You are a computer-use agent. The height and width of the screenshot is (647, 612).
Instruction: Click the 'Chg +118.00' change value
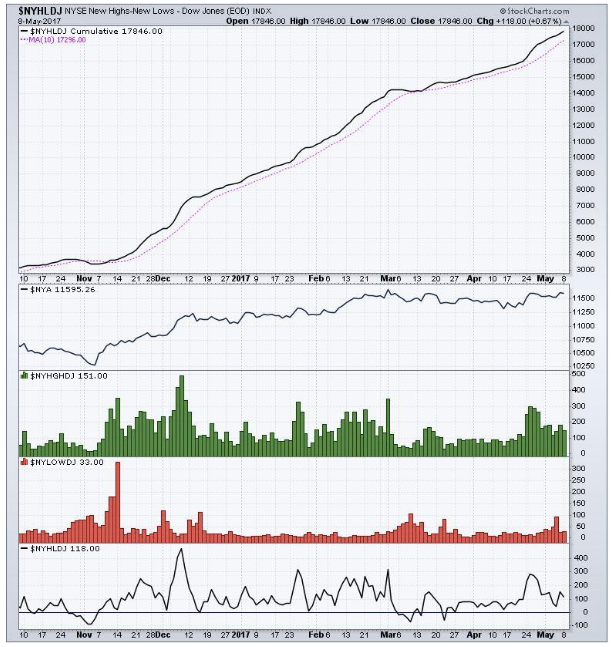(x=501, y=21)
